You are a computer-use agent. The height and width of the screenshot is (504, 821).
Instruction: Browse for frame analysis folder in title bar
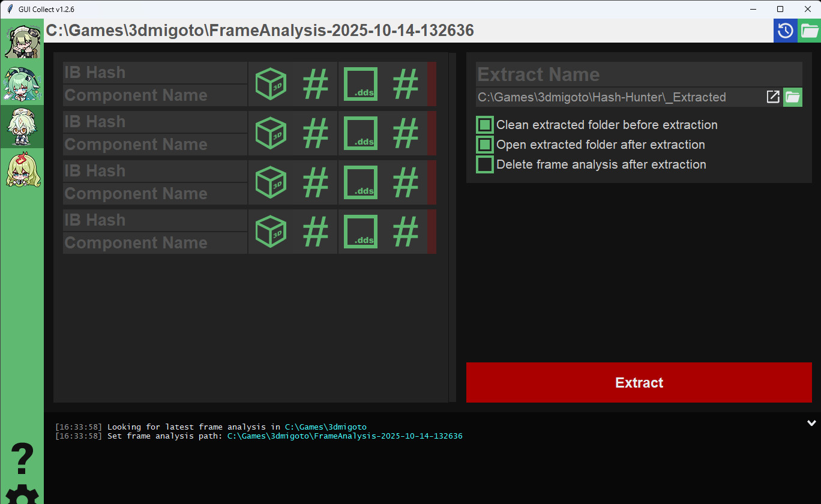pyautogui.click(x=810, y=31)
